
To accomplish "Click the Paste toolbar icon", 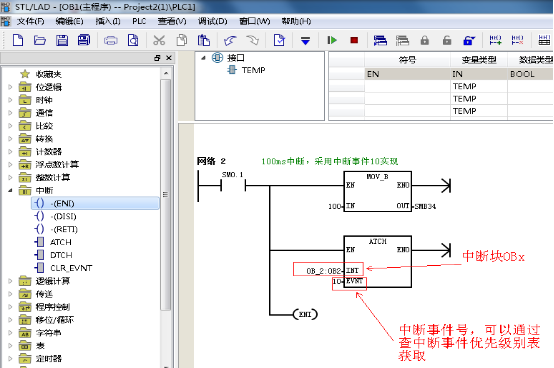I will coord(204,40).
